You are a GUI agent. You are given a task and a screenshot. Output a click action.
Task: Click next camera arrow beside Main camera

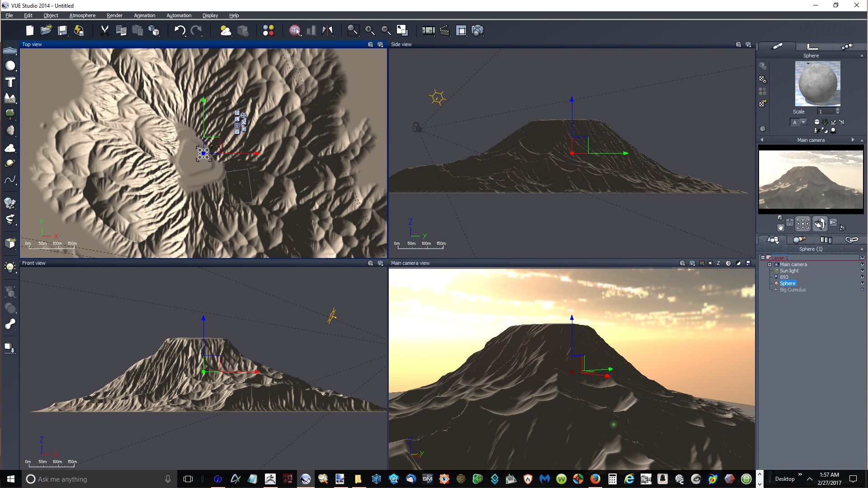[x=853, y=140]
